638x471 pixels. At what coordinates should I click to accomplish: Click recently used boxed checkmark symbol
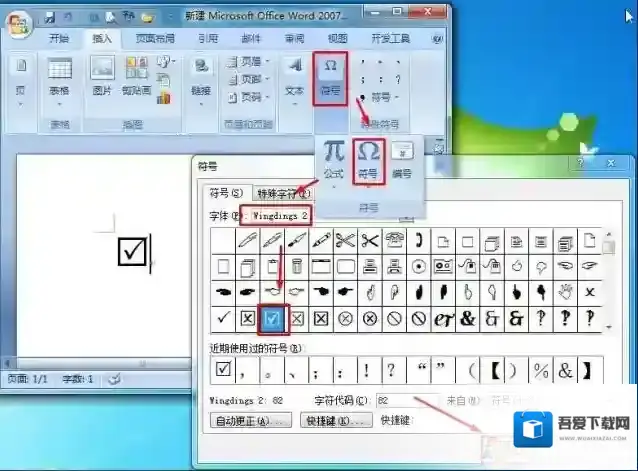pos(223,369)
